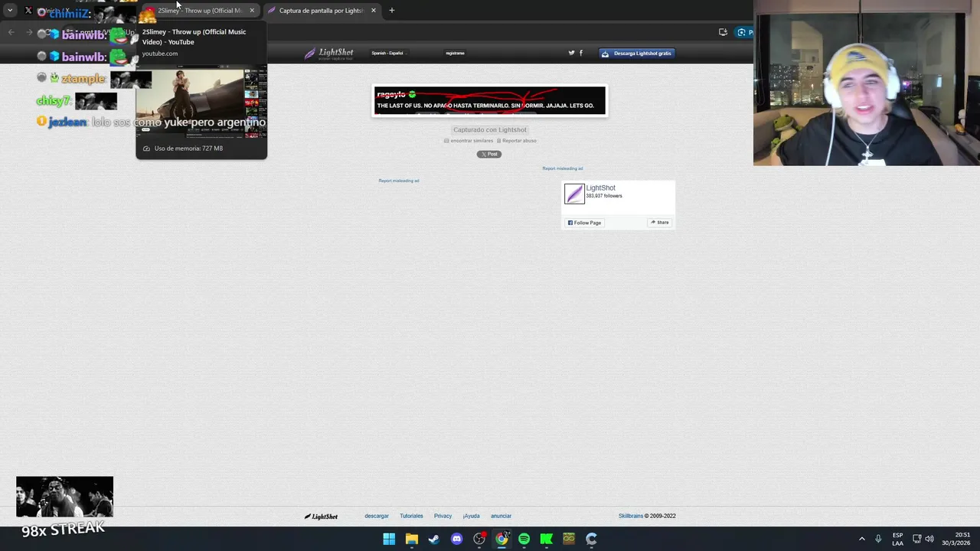Image resolution: width=980 pixels, height=551 pixels.
Task: Click the microphone icon in system tray
Action: 878,539
